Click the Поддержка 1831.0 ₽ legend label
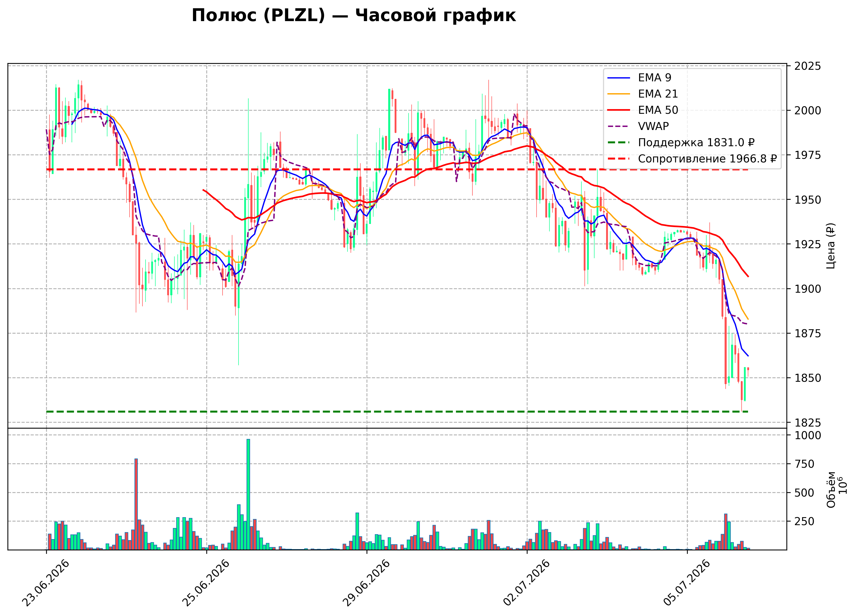The width and height of the screenshot is (857, 616). [x=697, y=143]
